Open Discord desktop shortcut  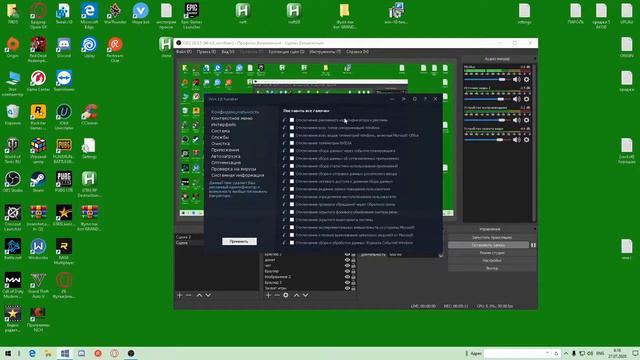coord(64,48)
